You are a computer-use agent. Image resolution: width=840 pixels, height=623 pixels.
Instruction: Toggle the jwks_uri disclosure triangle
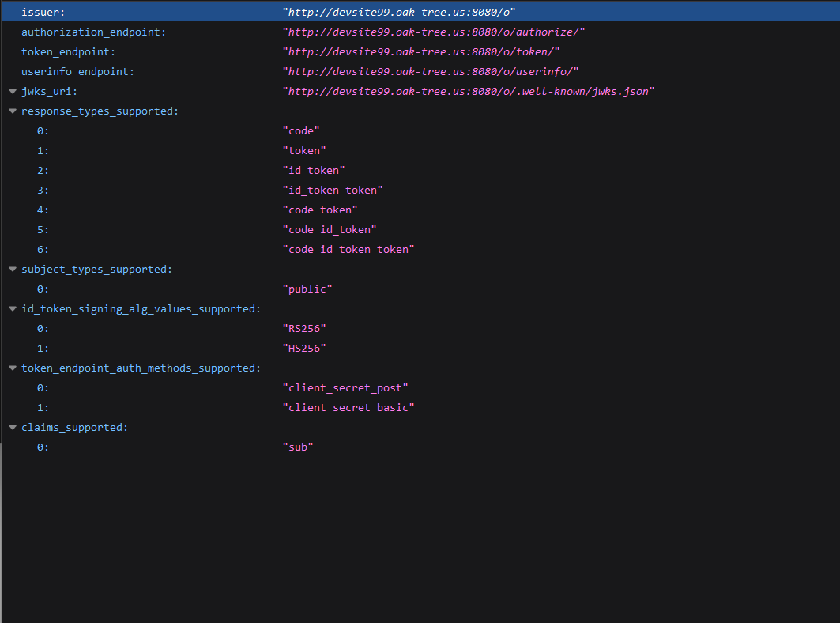(13, 91)
